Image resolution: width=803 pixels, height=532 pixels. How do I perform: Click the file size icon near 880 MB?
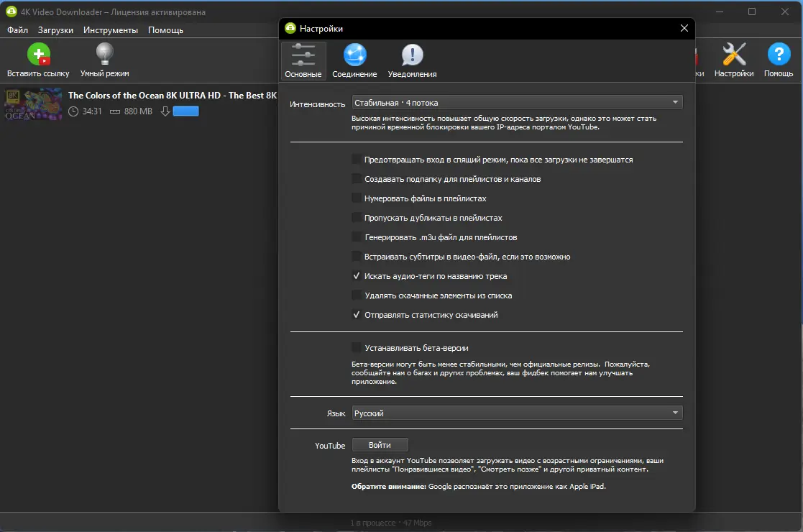(x=115, y=111)
